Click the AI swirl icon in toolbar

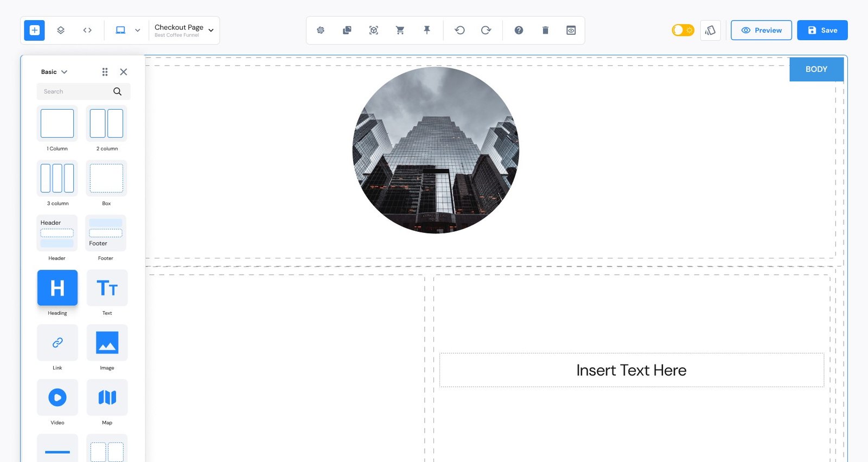pyautogui.click(x=321, y=30)
